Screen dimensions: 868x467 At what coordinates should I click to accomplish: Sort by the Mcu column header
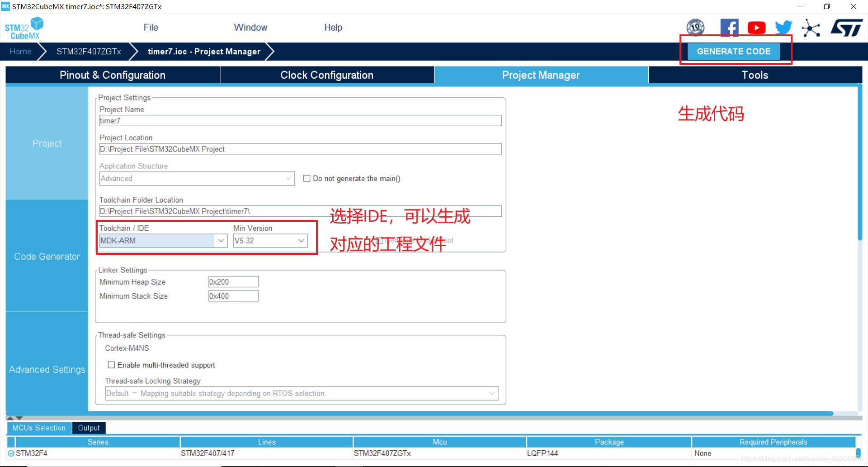440,442
